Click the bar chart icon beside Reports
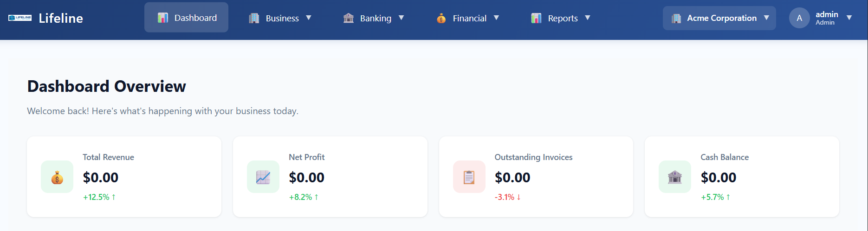 (536, 18)
